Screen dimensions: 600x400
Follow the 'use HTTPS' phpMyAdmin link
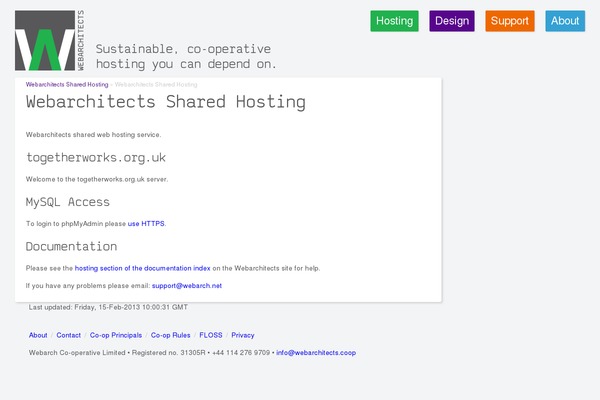point(146,224)
